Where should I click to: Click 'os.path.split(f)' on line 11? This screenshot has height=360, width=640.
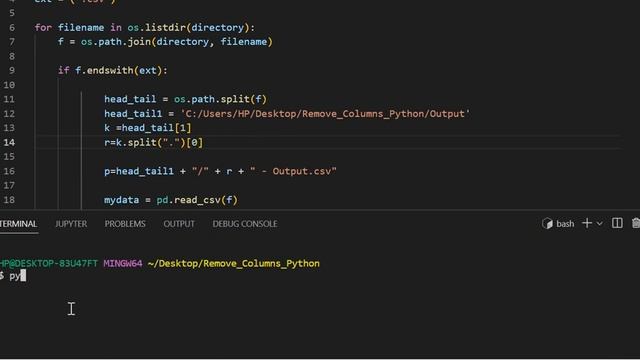(x=220, y=99)
